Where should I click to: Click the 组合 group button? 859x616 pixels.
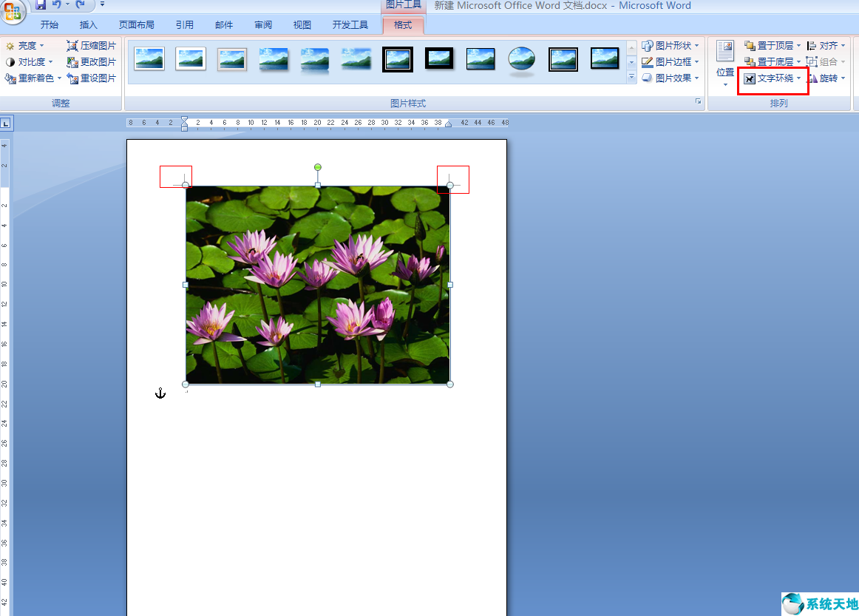tap(826, 62)
